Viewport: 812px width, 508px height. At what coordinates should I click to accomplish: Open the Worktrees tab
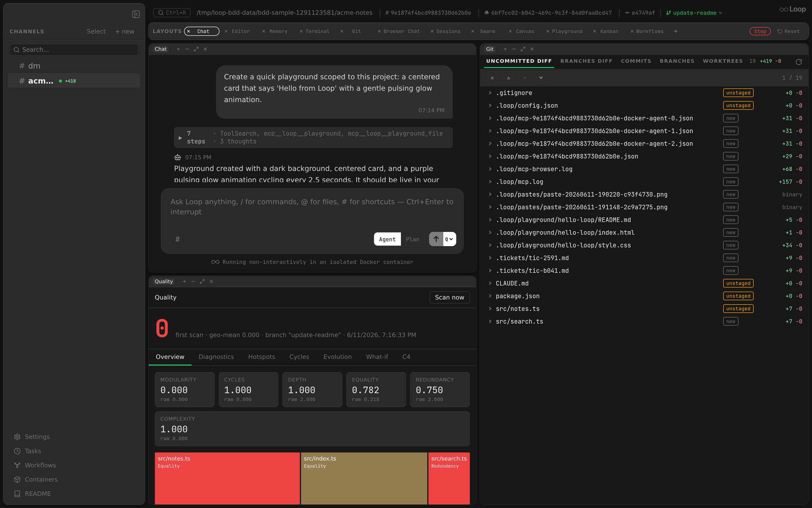coord(723,61)
